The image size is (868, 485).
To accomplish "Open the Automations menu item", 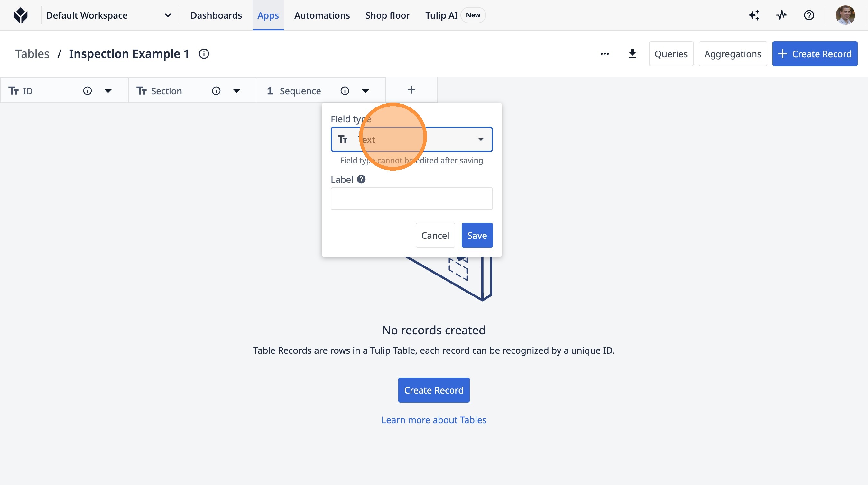I will pyautogui.click(x=322, y=15).
